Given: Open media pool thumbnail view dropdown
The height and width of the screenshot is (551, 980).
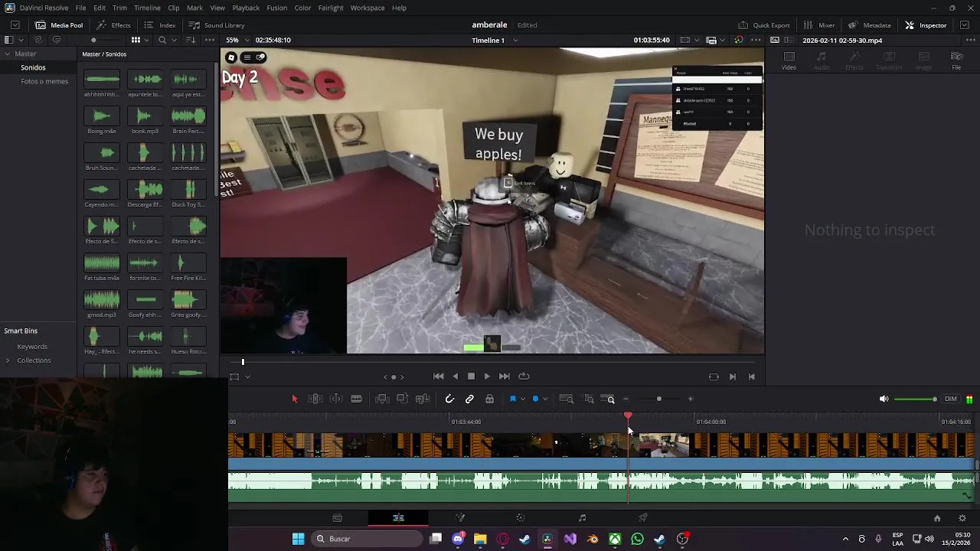Looking at the screenshot, I should [x=145, y=40].
